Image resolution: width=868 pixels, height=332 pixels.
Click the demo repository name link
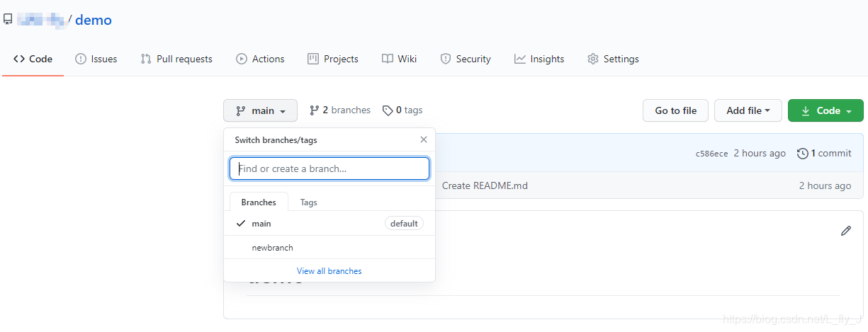pyautogui.click(x=94, y=20)
